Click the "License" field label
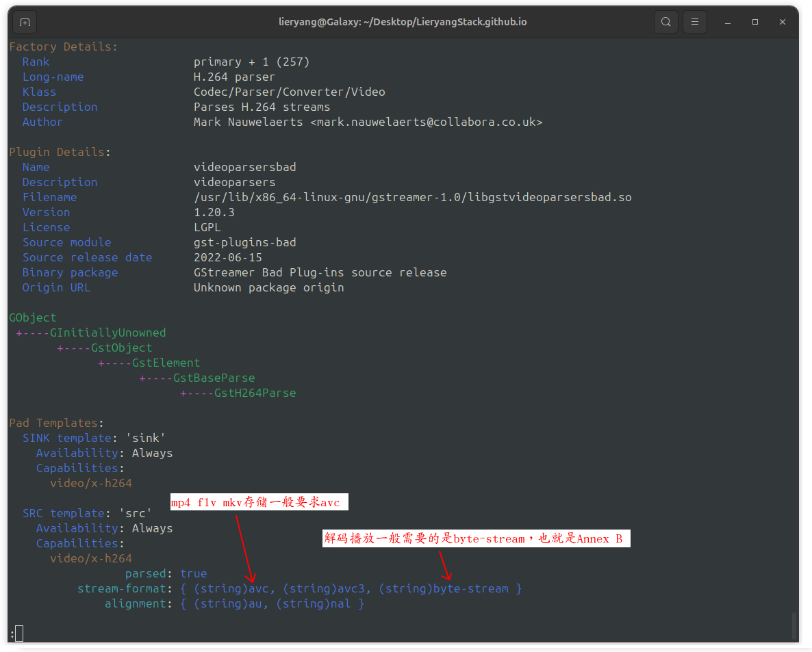812x652 pixels. coord(46,226)
